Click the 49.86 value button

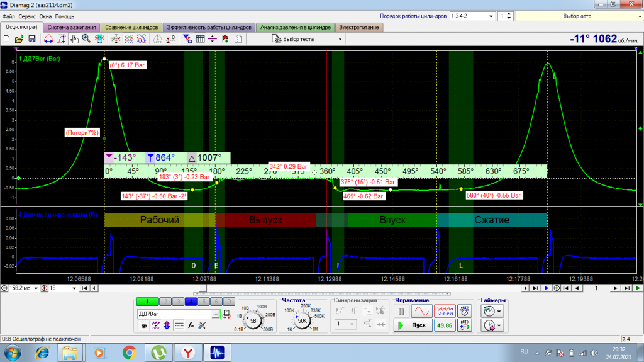point(445,325)
